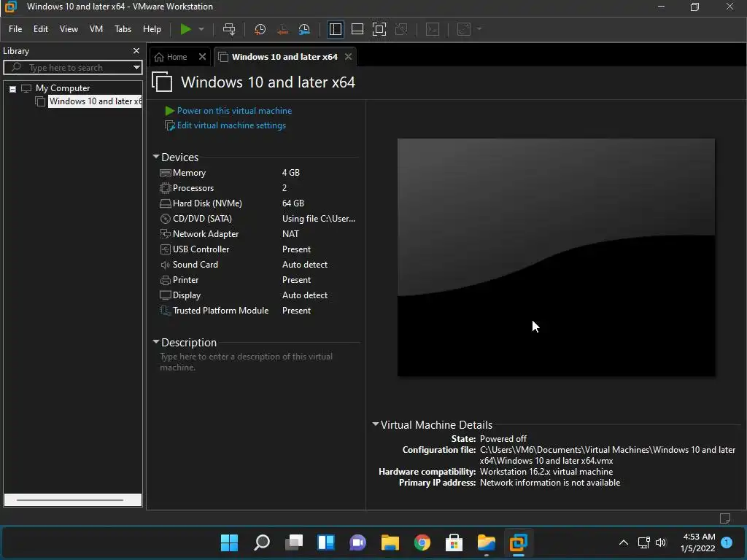Image resolution: width=747 pixels, height=560 pixels.
Task: Click the Send Ctrl+Alt+Del toolbar icon
Action: point(229,29)
